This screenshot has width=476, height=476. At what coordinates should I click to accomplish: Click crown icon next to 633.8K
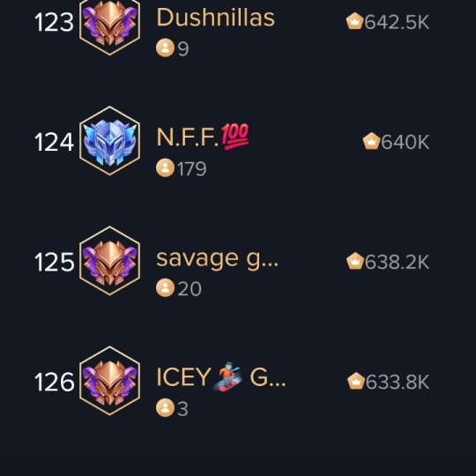point(356,381)
